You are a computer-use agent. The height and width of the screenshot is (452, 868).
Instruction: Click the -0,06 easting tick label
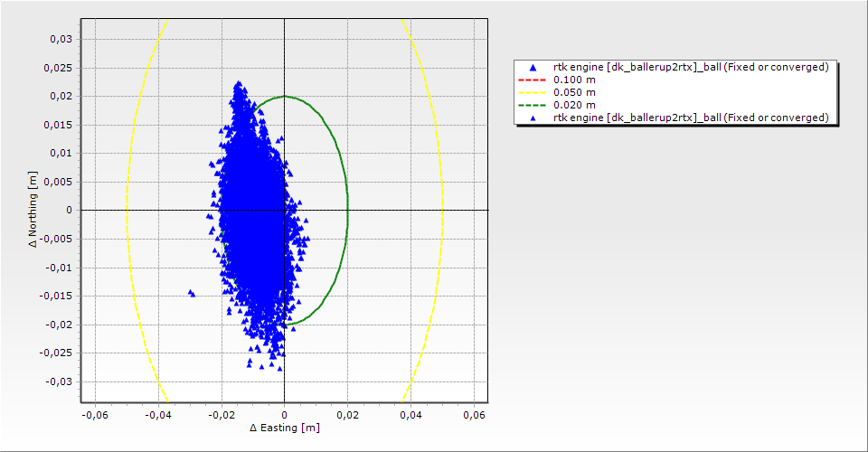[x=95, y=415]
